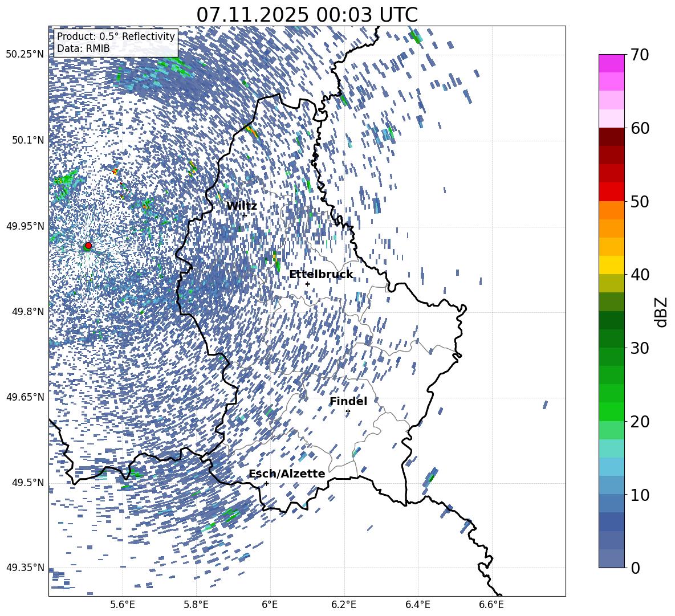Click the Ettelbruck station cross marker

tap(307, 284)
